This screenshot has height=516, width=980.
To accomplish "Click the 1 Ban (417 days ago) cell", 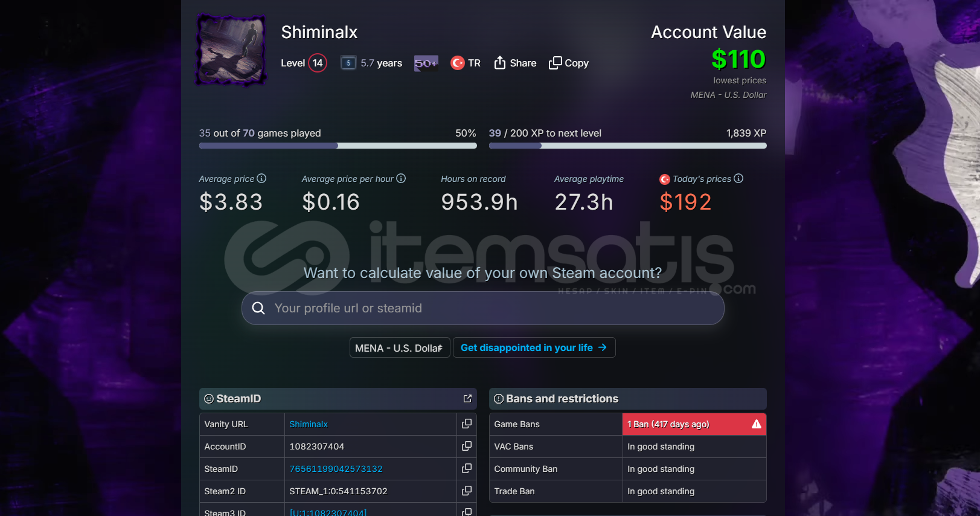I will pyautogui.click(x=694, y=424).
